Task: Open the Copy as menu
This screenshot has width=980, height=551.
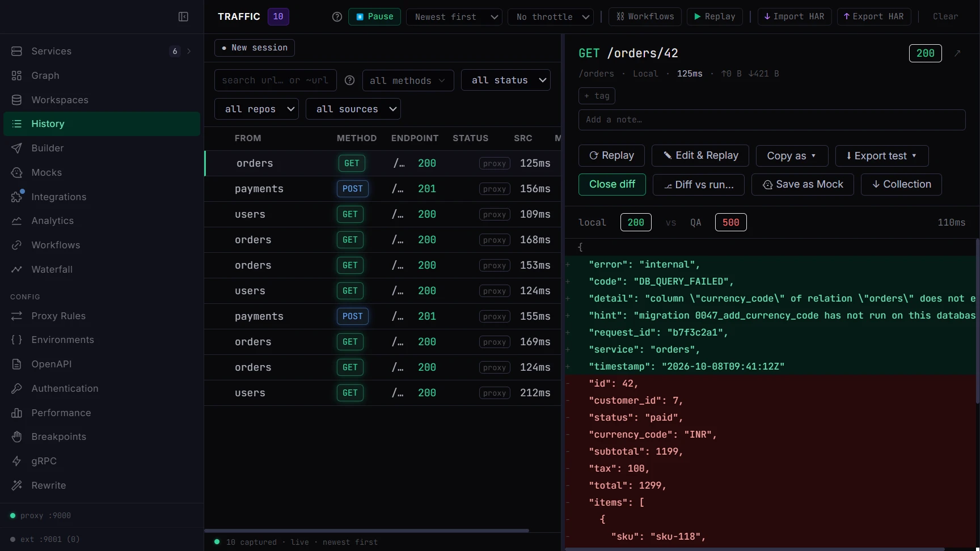Action: coord(792,156)
